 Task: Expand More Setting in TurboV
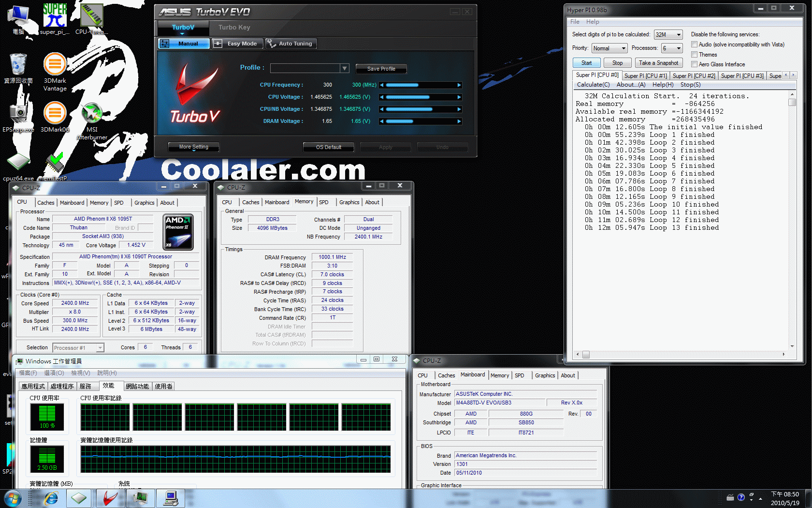point(194,147)
